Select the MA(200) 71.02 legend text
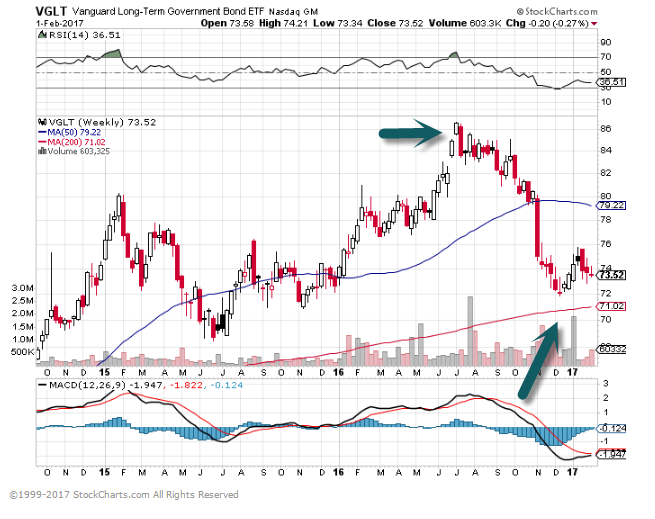The image size is (655, 519). [76, 142]
